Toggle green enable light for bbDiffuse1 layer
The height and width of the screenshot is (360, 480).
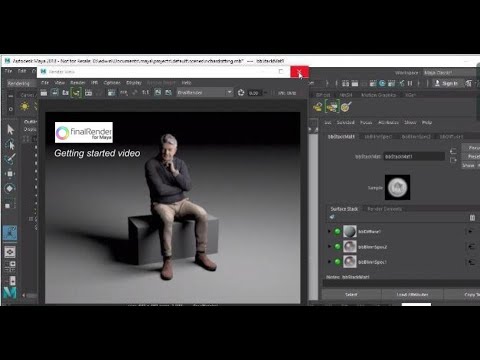tap(337, 231)
